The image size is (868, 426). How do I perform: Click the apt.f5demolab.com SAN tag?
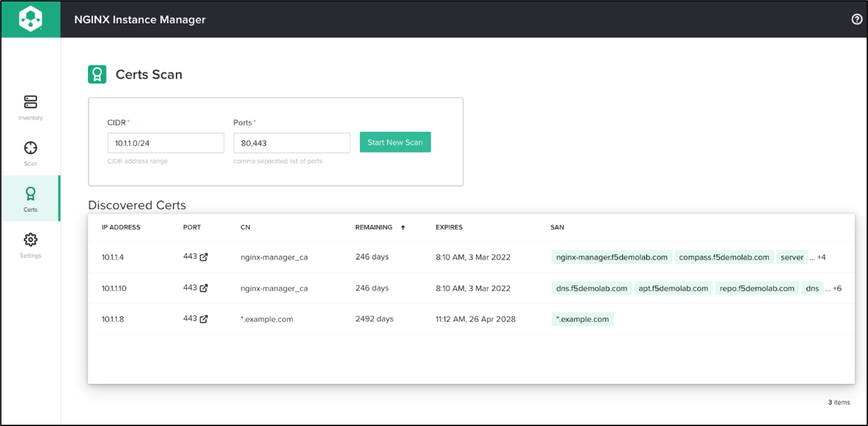tap(673, 289)
